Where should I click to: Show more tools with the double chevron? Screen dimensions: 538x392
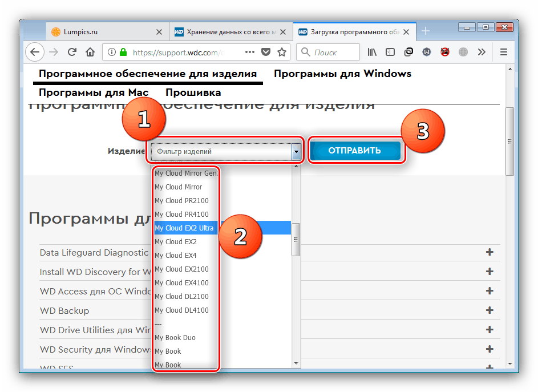pyautogui.click(x=482, y=52)
